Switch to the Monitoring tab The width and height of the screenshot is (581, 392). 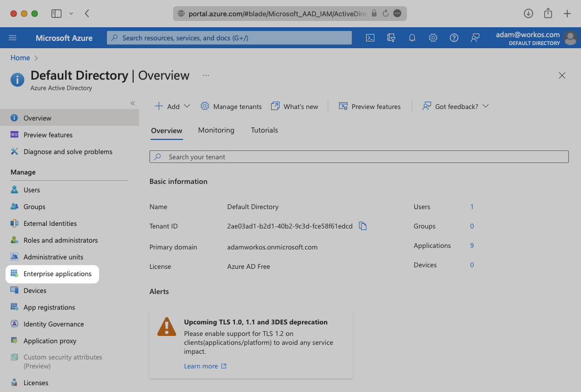coord(216,130)
